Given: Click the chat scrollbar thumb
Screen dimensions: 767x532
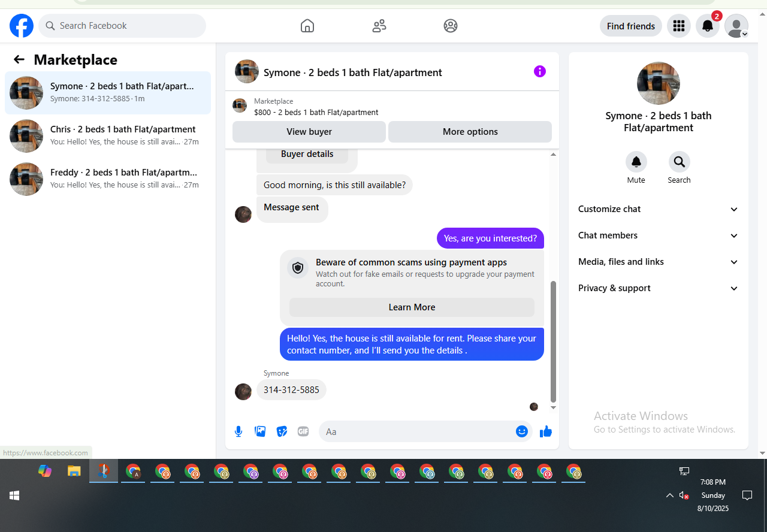Looking at the screenshot, I should (x=553, y=341).
